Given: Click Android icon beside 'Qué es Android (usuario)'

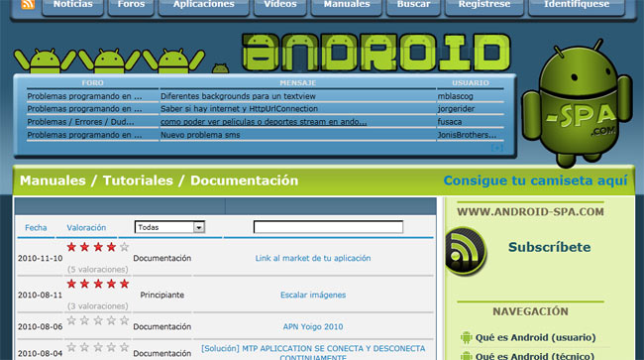Looking at the screenshot, I should pyautogui.click(x=467, y=337).
